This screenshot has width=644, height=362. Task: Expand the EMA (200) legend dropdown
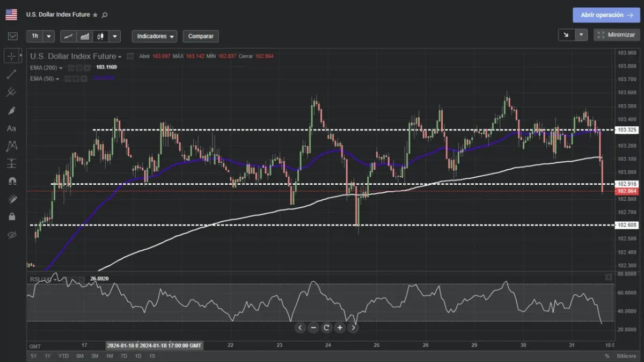[x=61, y=68]
